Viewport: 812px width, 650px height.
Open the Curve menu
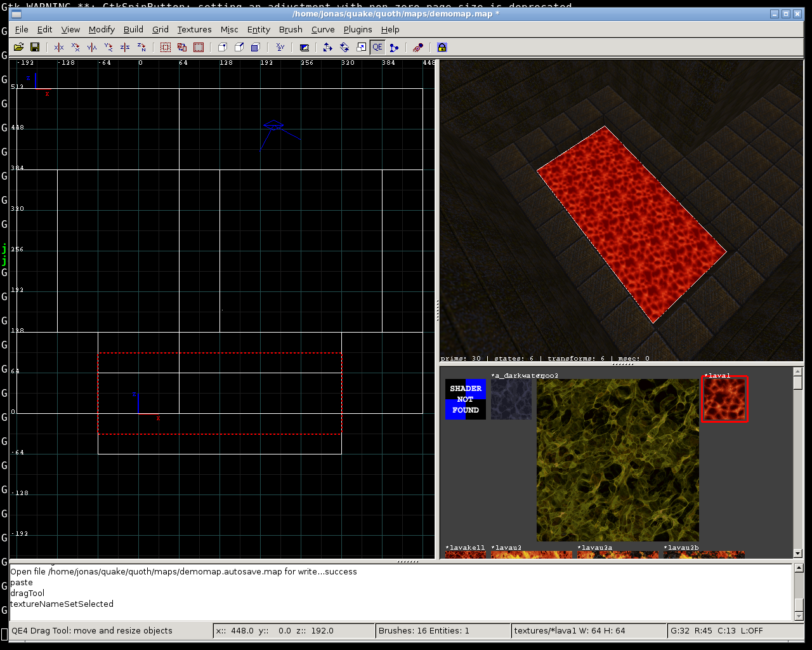point(323,29)
